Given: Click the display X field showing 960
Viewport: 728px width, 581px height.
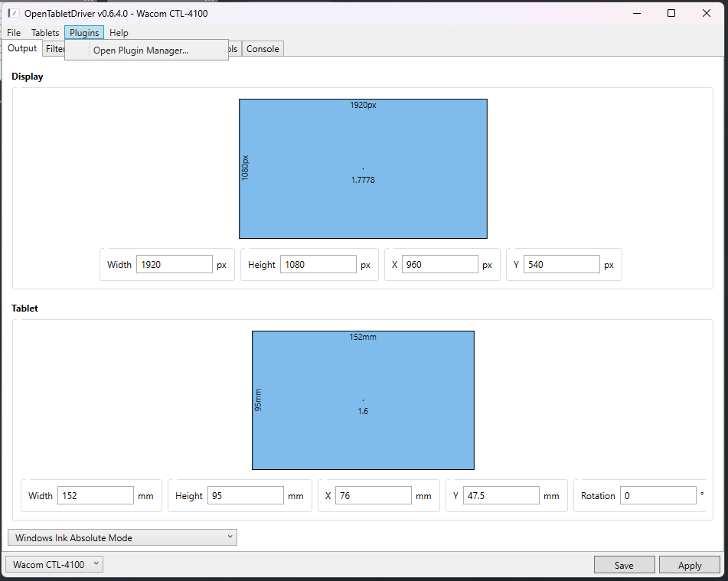Looking at the screenshot, I should click(x=440, y=263).
